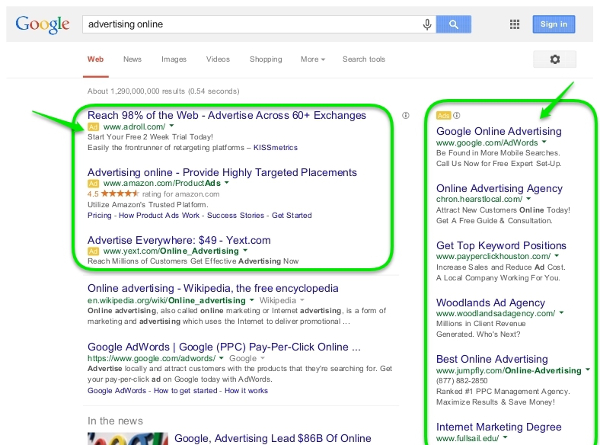Screen dimensions: 600x445
Task: Click 'About 1,290,000,000 results' text
Action: [163, 91]
